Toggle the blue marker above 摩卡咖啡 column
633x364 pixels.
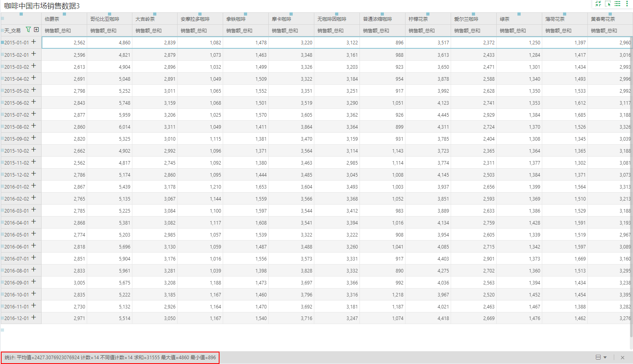[291, 14]
